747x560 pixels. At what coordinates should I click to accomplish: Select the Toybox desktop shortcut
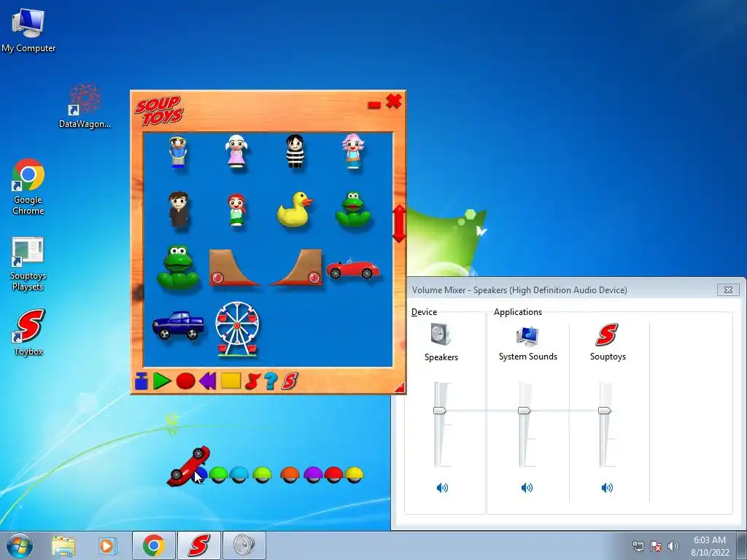click(28, 332)
